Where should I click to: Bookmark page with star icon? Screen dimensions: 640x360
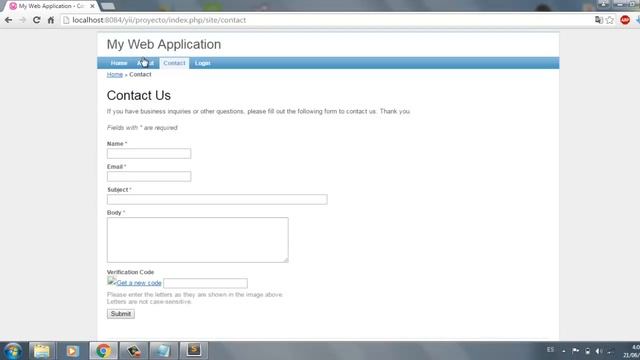pos(610,20)
